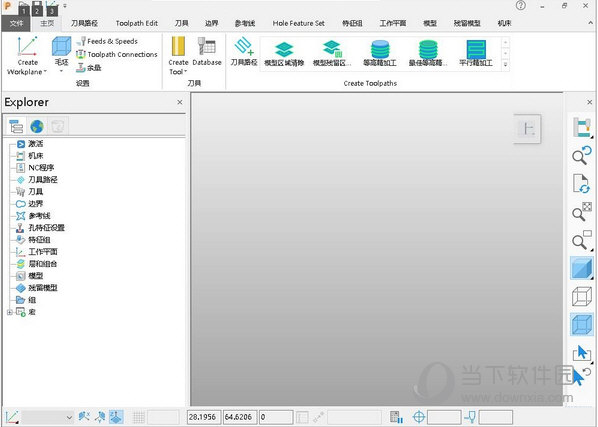This screenshot has height=427, width=598.
Task: Choose the 等高精加工 toolpath icon
Action: [380, 54]
